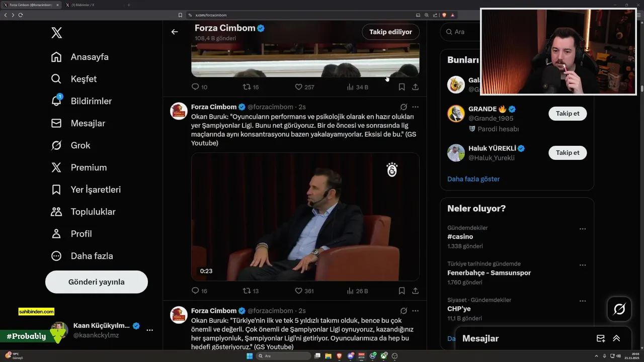
Task: Go to Anasayfa in the sidebar
Action: (x=80, y=57)
